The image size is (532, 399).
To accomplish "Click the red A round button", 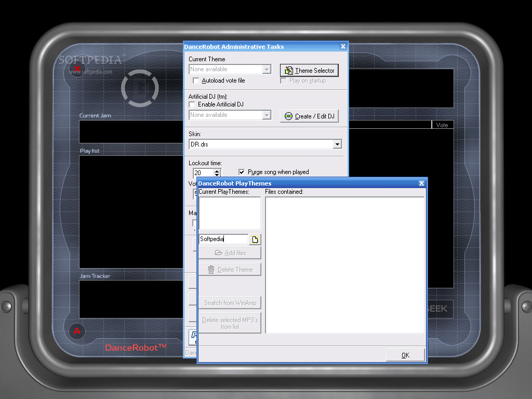I will (x=77, y=331).
